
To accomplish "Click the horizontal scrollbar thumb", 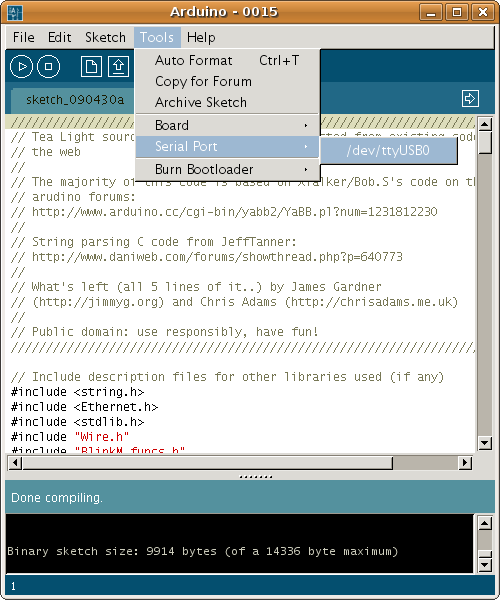I will (x=207, y=463).
